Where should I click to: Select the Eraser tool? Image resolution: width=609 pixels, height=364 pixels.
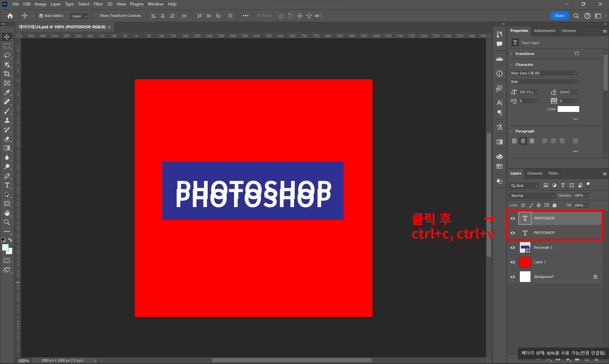(7, 139)
